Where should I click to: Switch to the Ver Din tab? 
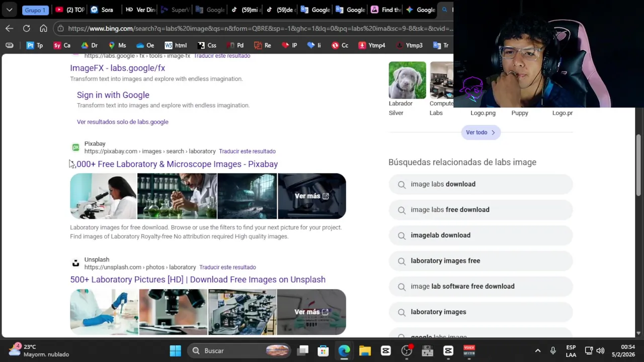pyautogui.click(x=140, y=10)
